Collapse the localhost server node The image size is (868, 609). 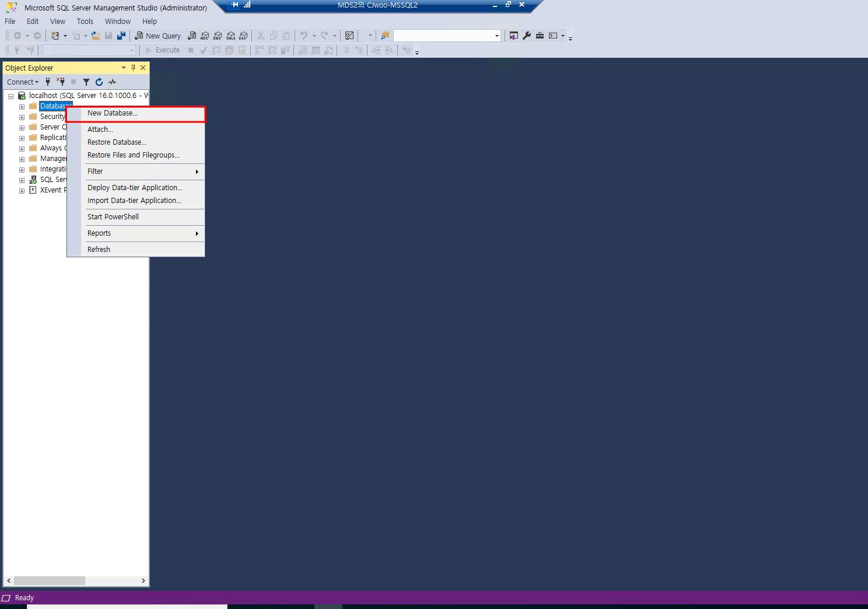coord(10,96)
